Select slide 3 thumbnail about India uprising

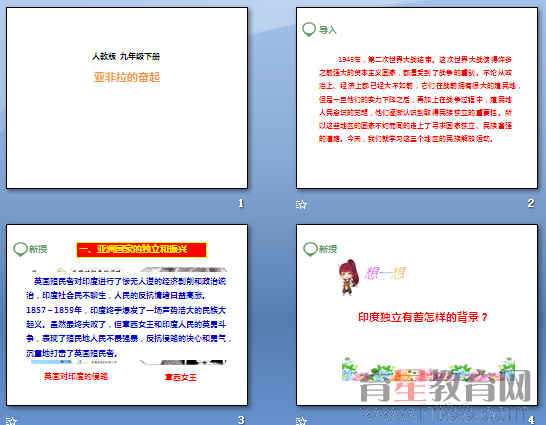[127, 315]
